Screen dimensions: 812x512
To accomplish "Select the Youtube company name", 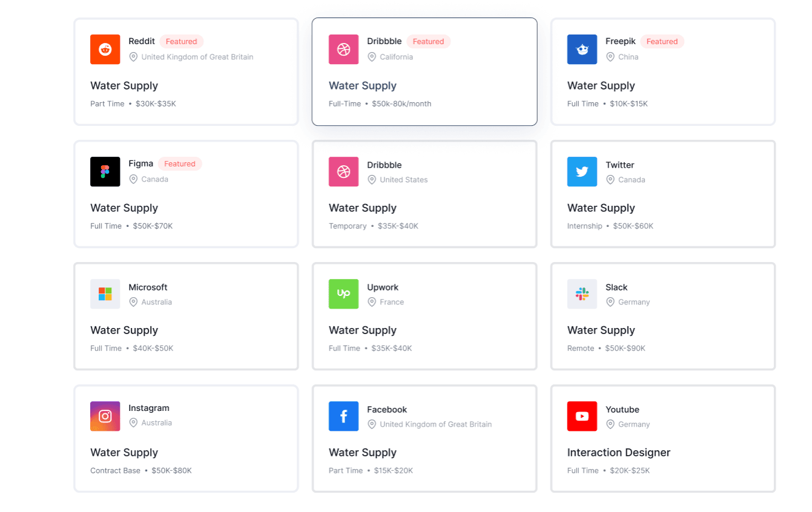I will pos(622,410).
